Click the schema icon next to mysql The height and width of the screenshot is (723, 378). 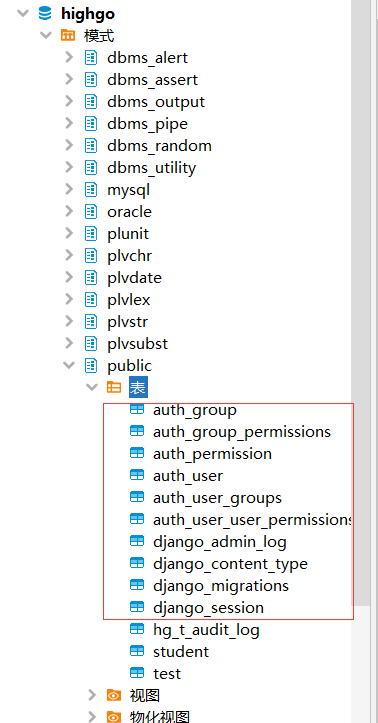(91, 190)
